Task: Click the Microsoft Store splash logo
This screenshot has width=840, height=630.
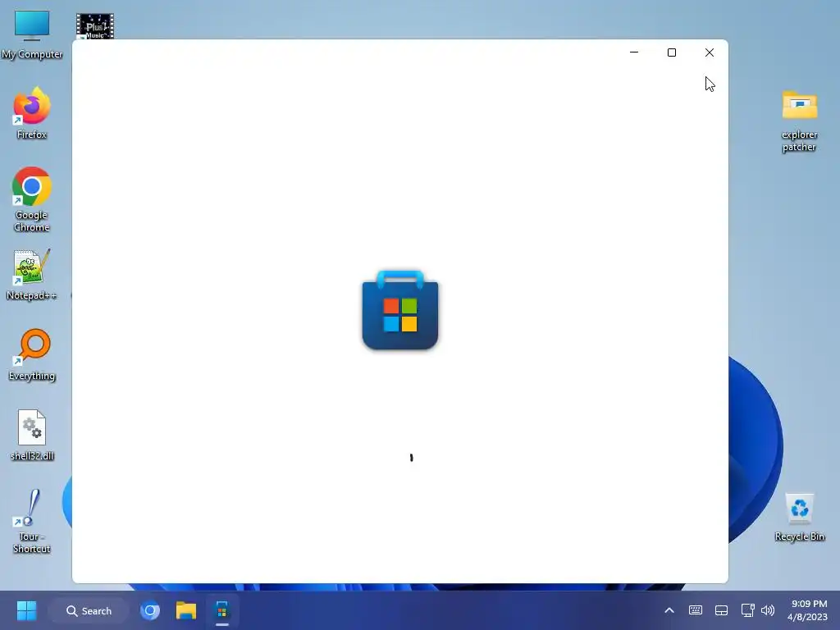Action: (400, 310)
